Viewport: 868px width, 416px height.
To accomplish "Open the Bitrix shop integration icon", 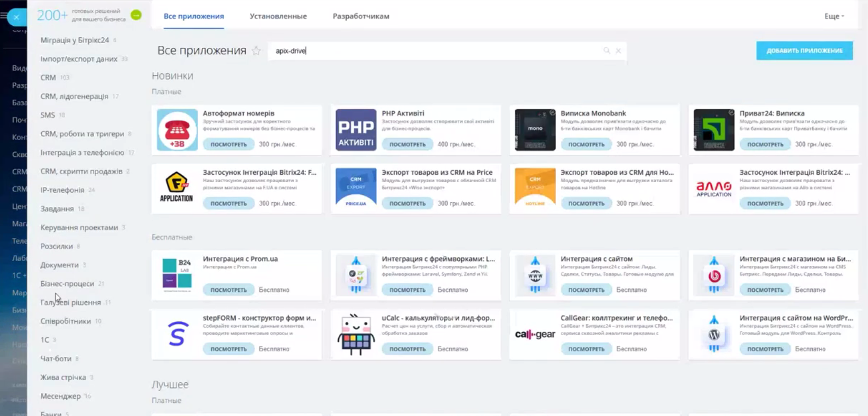I will click(x=714, y=275).
